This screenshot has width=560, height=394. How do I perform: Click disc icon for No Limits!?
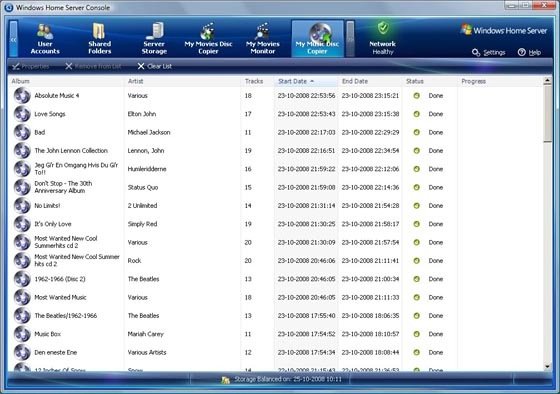click(22, 206)
